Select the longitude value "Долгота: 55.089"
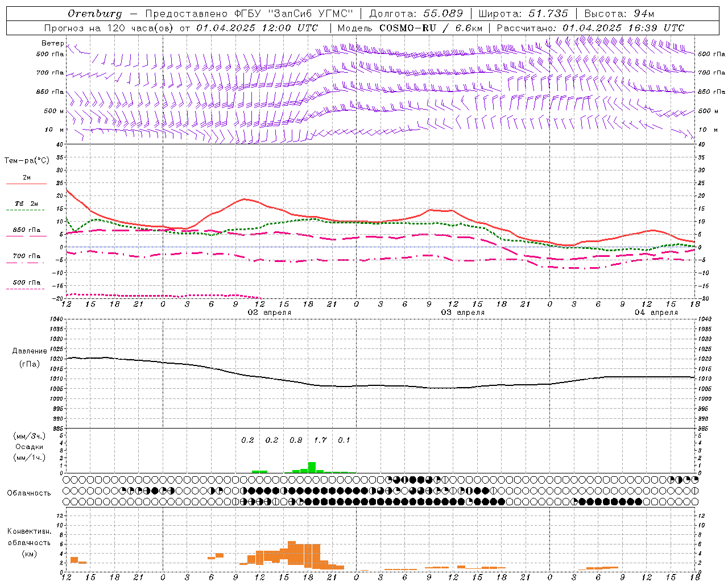 point(416,14)
